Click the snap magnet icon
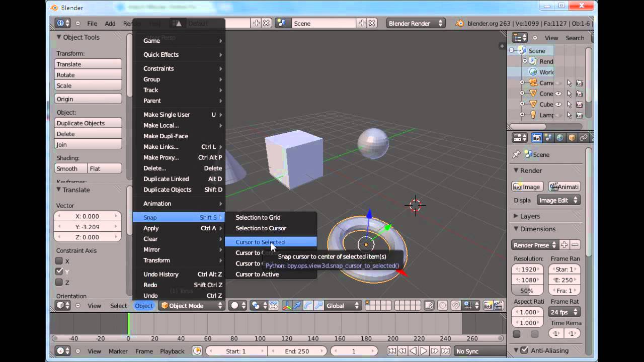This screenshot has height=362, width=644. [x=455, y=305]
